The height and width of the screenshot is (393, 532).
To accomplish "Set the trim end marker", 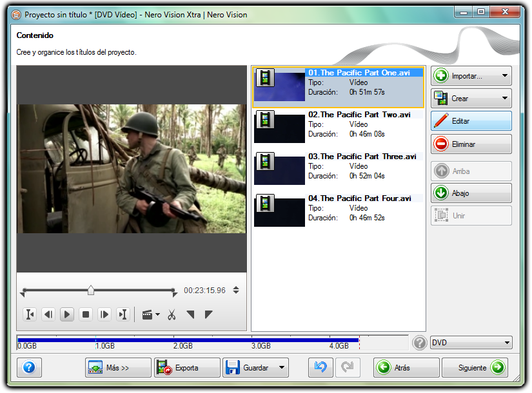I will [208, 314].
